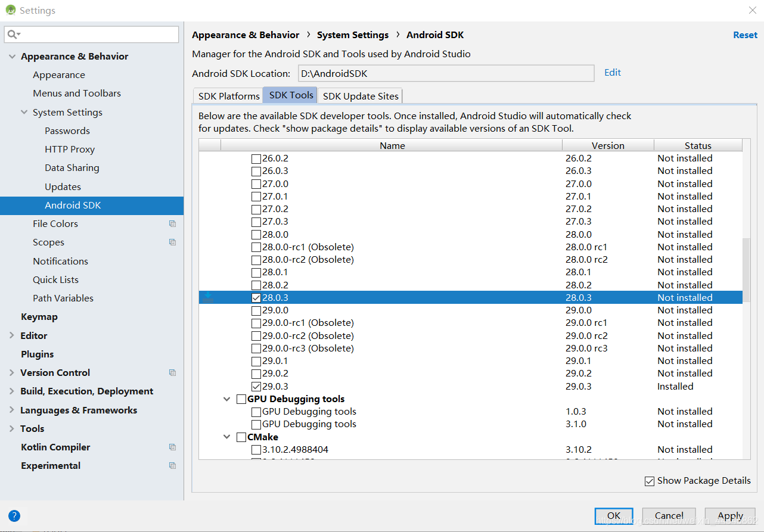Collapse the GPU Debugging tools group

pos(226,399)
